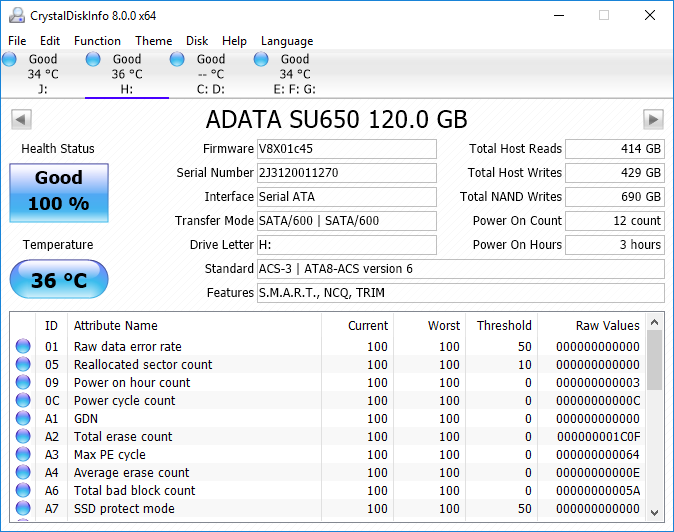Image resolution: width=674 pixels, height=532 pixels.
Task: Select the 'Total erase count' attribute name
Action: pos(123,437)
